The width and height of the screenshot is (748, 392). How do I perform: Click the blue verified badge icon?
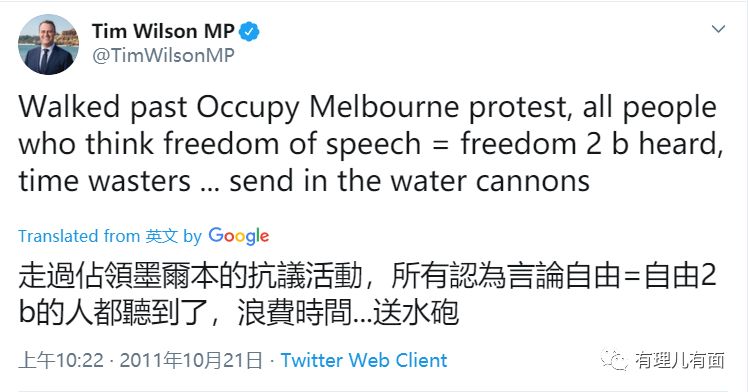pyautogui.click(x=249, y=31)
